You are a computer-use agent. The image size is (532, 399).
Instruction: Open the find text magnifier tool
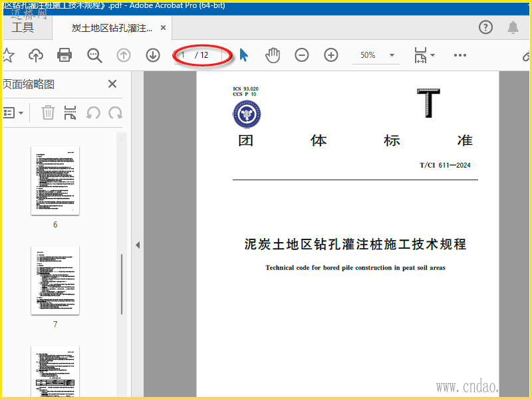pos(94,55)
